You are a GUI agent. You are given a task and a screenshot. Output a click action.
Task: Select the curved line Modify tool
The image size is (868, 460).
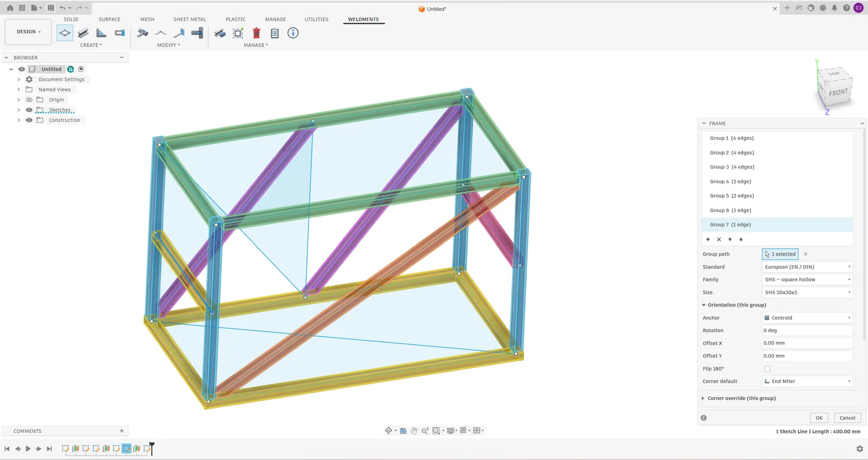click(x=161, y=33)
